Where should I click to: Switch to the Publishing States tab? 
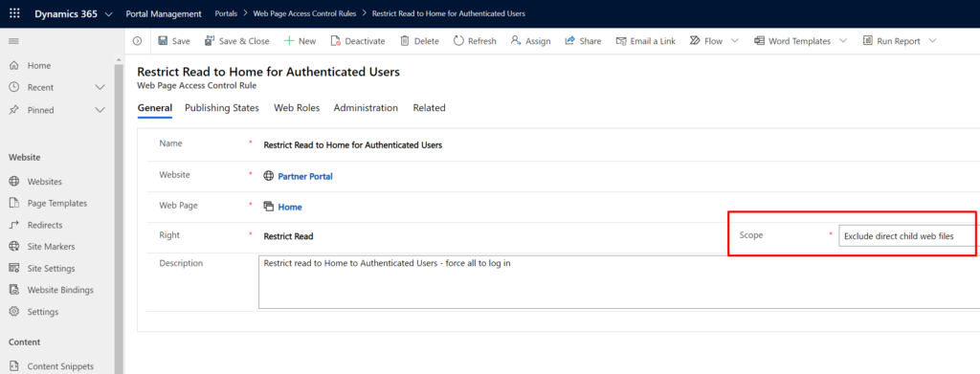(x=222, y=108)
